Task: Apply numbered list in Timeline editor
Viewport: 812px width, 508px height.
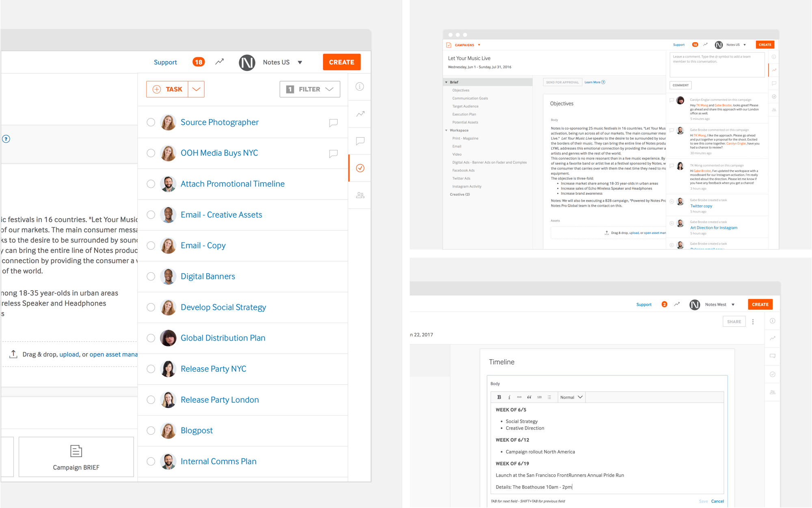Action: click(539, 397)
